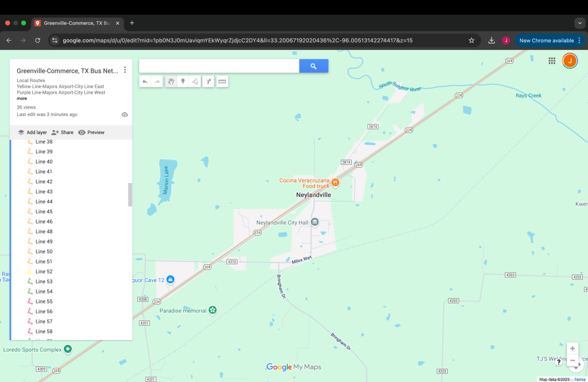Select the hand pan tool

171,82
